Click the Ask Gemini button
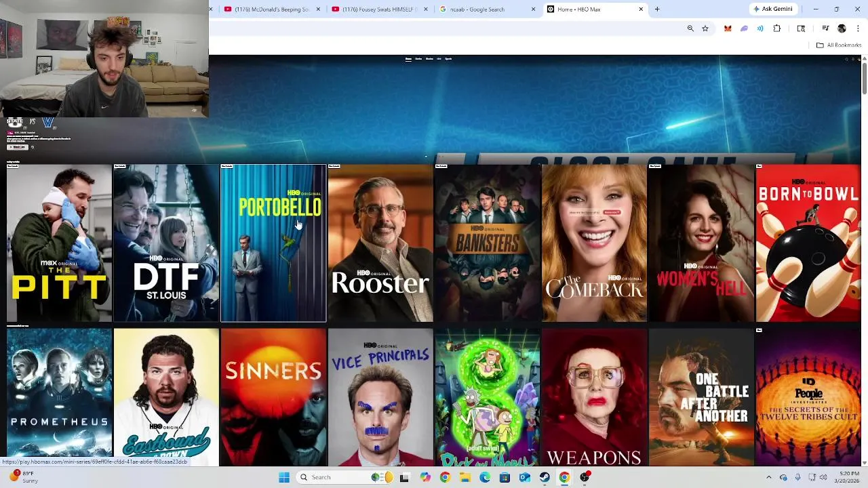This screenshot has width=868, height=488. click(772, 9)
